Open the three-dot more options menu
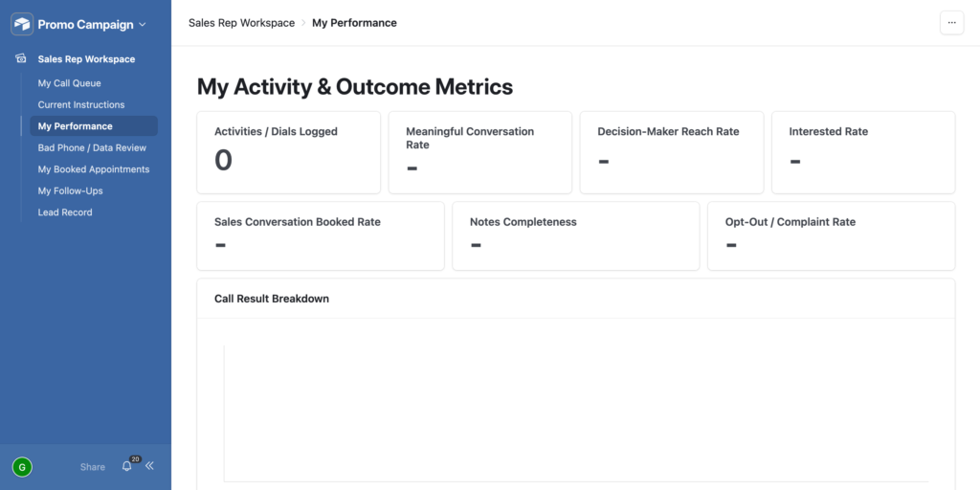The height and width of the screenshot is (490, 980). click(x=952, y=23)
